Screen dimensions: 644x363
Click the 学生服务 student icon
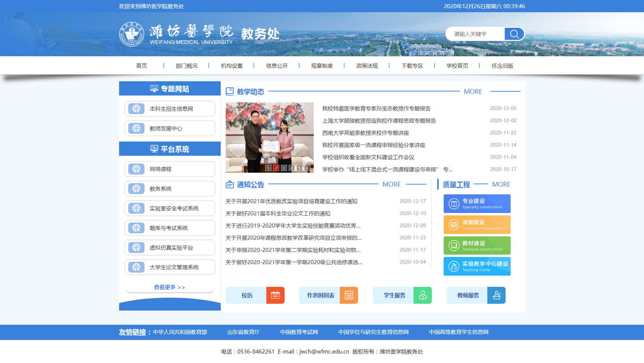pyautogui.click(x=423, y=295)
